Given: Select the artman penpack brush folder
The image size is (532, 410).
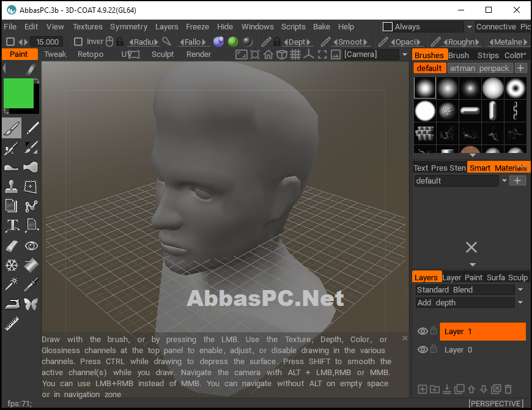Looking at the screenshot, I should tap(479, 68).
